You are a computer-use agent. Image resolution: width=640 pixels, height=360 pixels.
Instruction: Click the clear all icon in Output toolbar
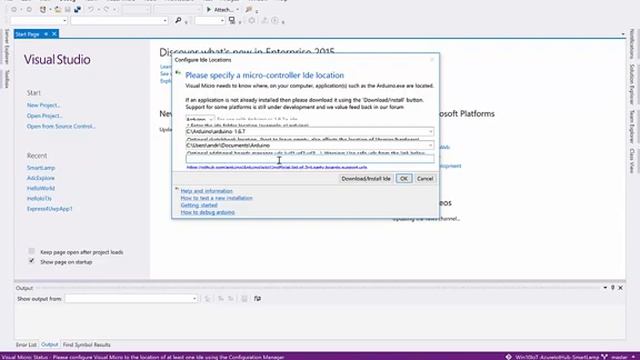pyautogui.click(x=244, y=299)
